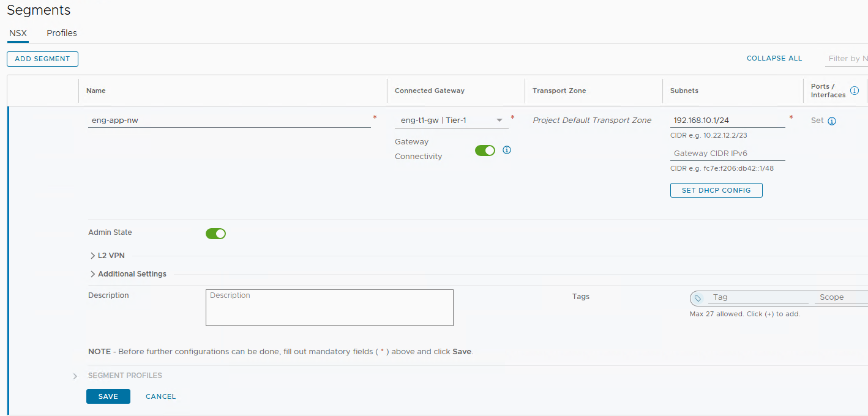Click the tag icon in Tags field
The image size is (868, 416).
pos(698,298)
